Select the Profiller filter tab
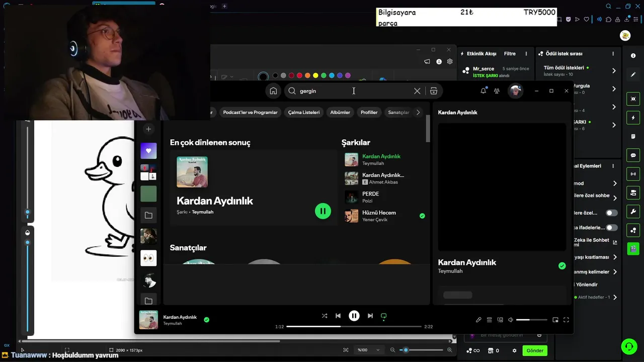644x362 pixels. tap(369, 113)
